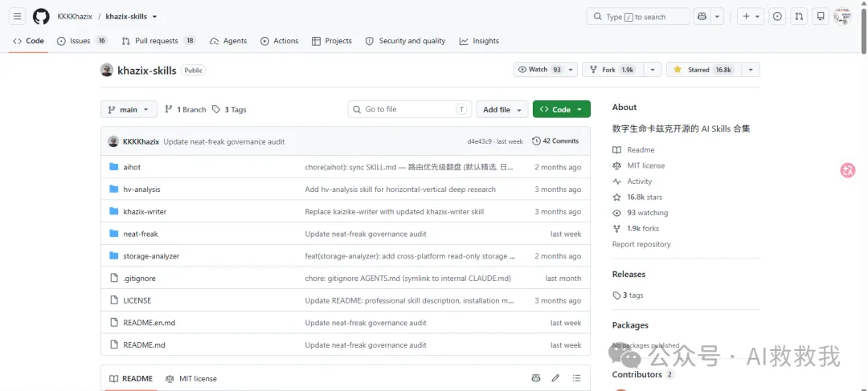Expand the Starred lists dropdown arrow
The height and width of the screenshot is (391, 868).
point(751,70)
